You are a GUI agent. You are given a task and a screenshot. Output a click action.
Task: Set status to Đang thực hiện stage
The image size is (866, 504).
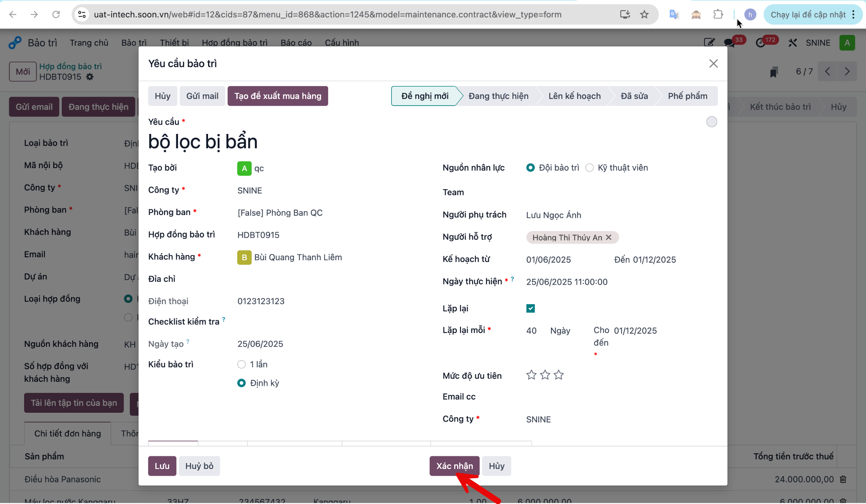(499, 96)
